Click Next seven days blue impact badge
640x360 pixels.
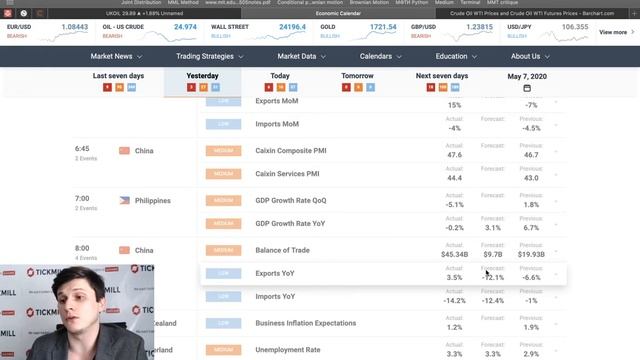click(x=455, y=87)
